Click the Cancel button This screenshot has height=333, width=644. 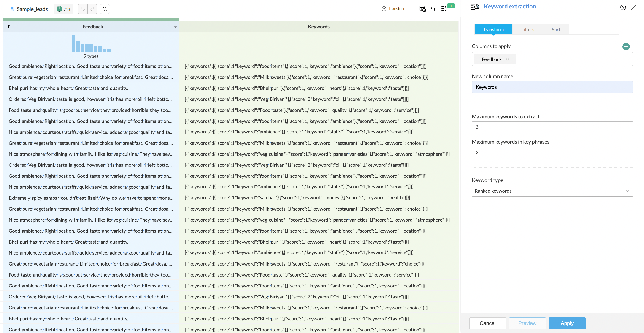(x=487, y=323)
